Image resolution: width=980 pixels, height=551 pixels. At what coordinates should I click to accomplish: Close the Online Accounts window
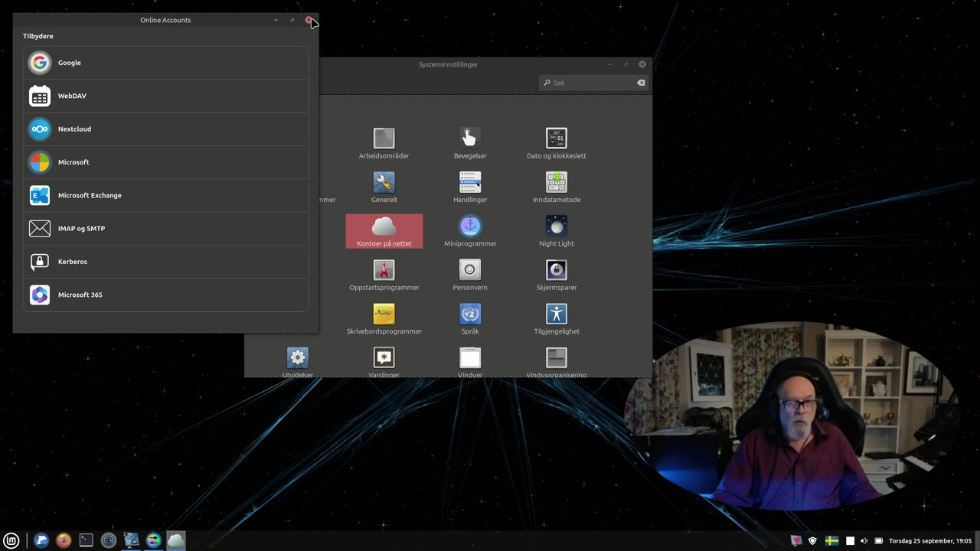pyautogui.click(x=309, y=20)
